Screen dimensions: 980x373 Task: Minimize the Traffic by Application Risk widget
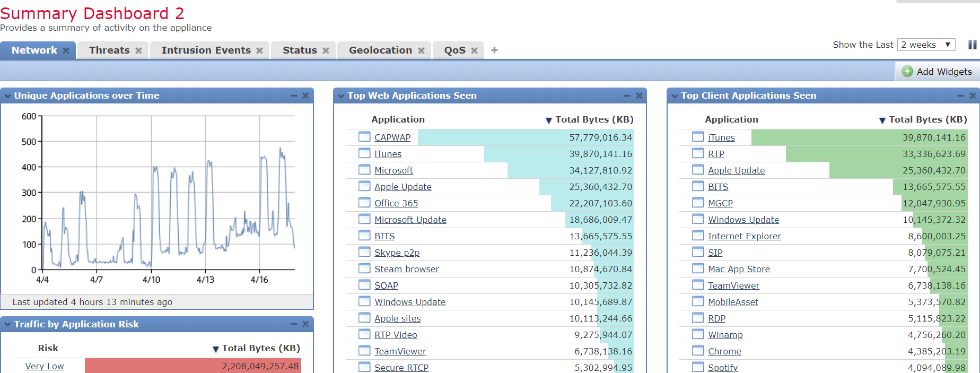point(294,324)
